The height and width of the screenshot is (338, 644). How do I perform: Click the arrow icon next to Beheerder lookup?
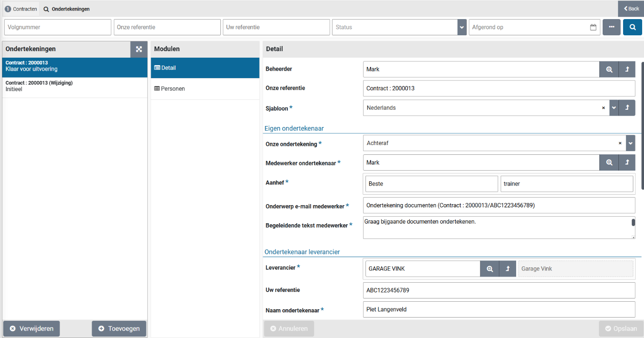(x=627, y=69)
